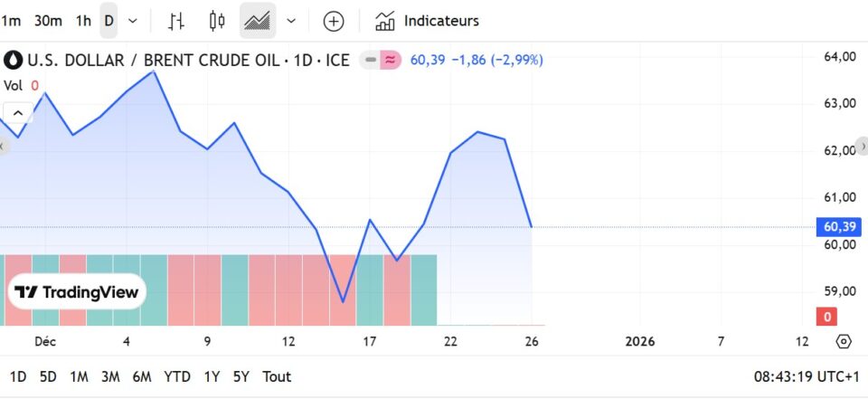
Task: Select the 30m interval
Action: pyautogui.click(x=48, y=20)
